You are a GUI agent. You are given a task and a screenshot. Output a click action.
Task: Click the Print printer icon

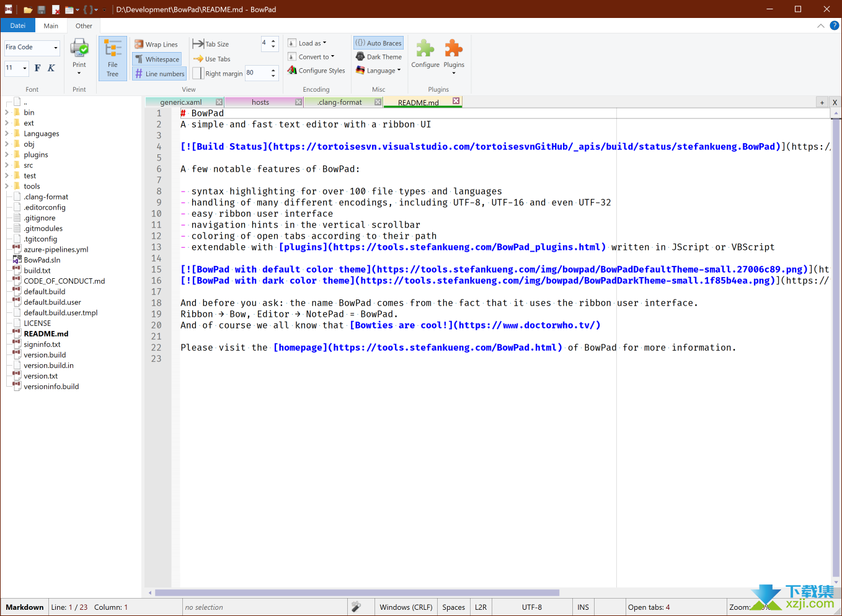pos(79,48)
